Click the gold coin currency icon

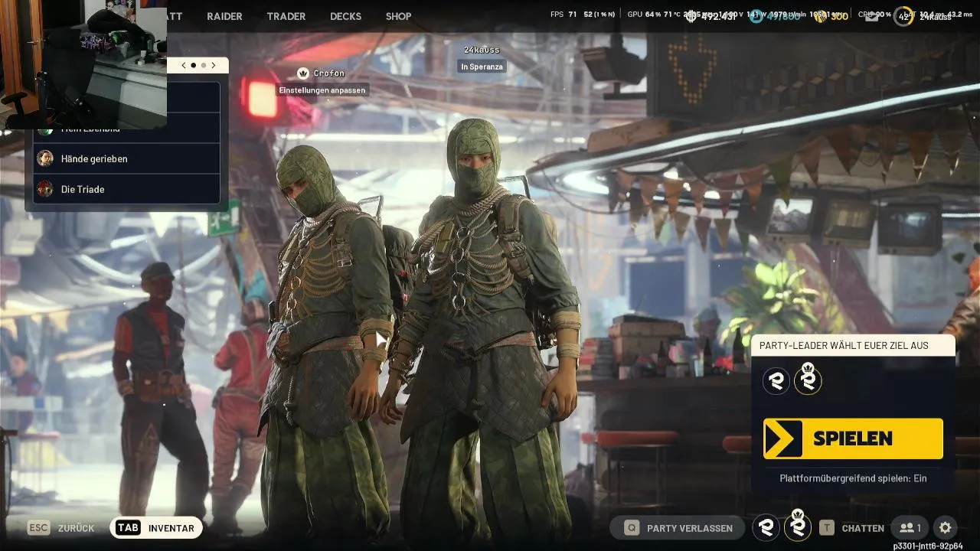pyautogui.click(x=692, y=16)
